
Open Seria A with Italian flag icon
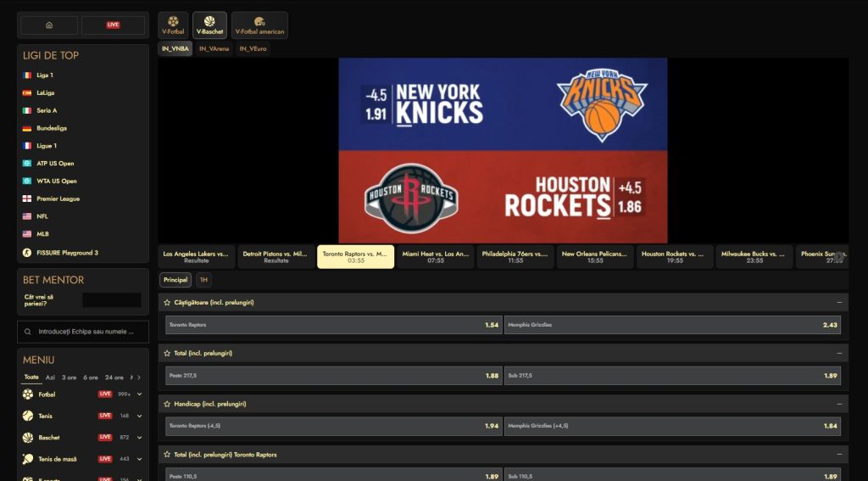click(26, 111)
